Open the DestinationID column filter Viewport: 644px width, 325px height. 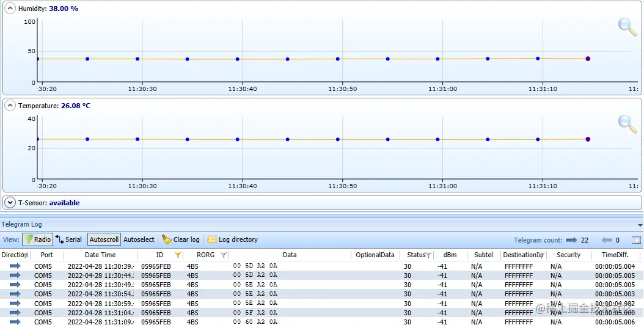click(542, 255)
